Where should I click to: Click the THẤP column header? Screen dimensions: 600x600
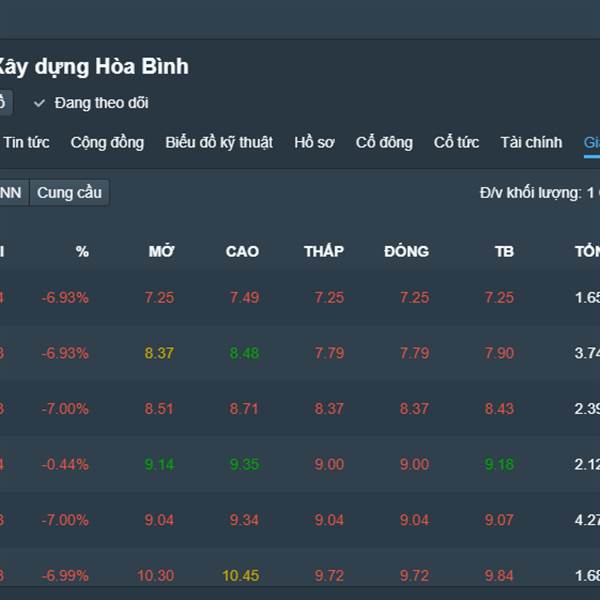click(324, 252)
